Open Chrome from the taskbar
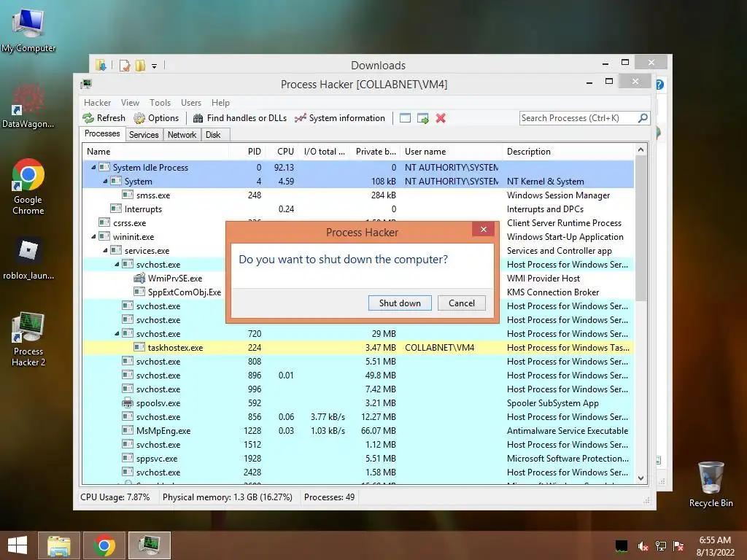 (x=104, y=545)
